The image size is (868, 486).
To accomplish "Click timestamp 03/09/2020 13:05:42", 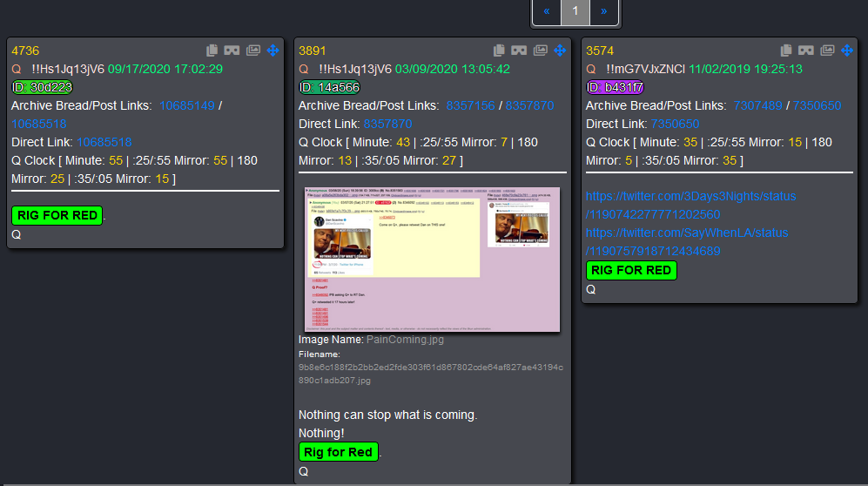I will 452,69.
